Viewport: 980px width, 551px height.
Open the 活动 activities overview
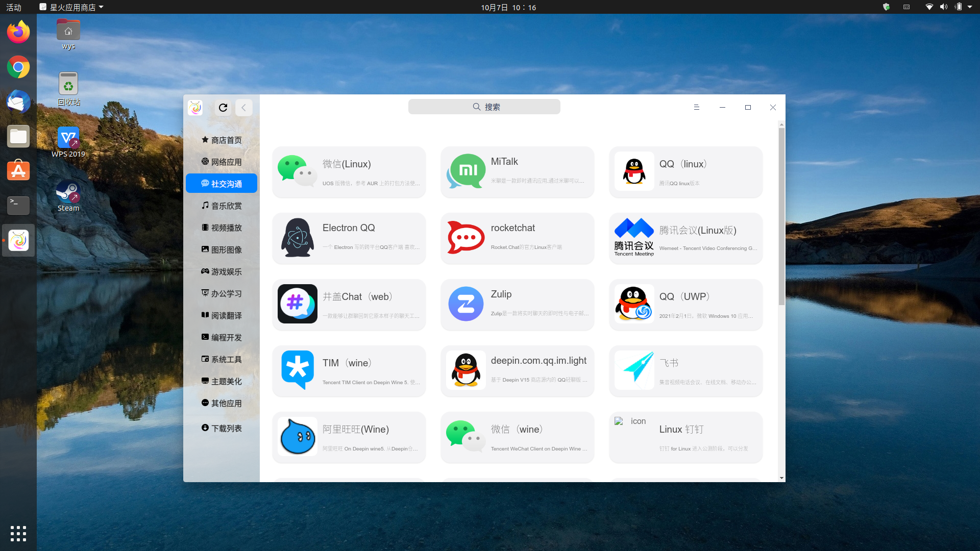[x=14, y=7]
